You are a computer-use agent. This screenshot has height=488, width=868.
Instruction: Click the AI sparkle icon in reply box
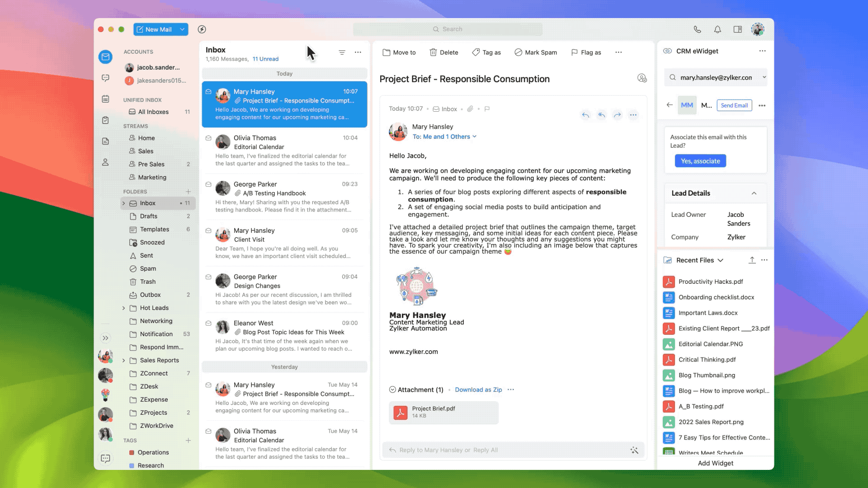(634, 450)
